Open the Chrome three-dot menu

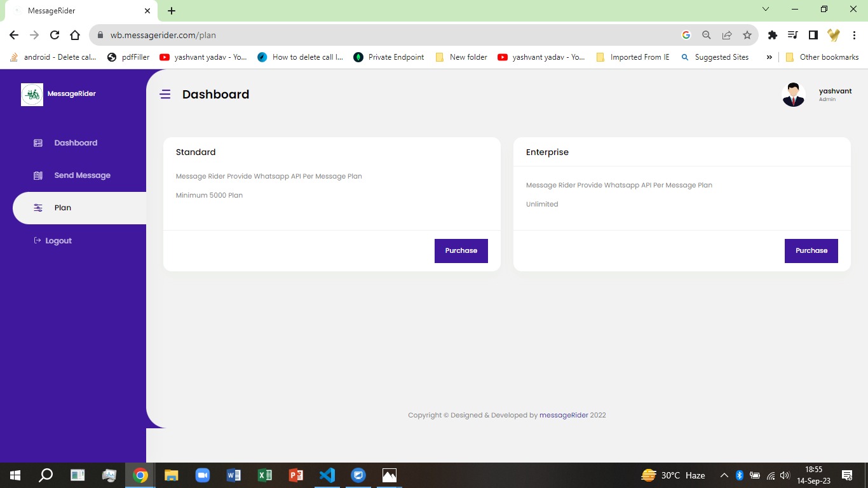tap(854, 35)
